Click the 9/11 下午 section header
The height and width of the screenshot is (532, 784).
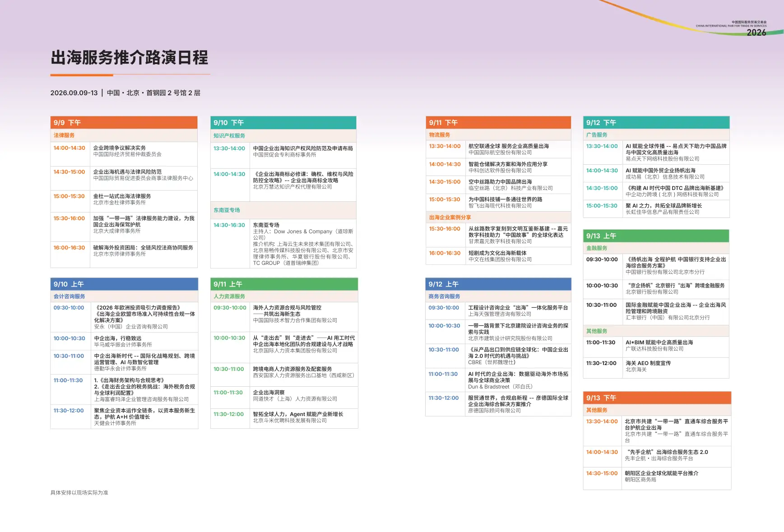click(x=498, y=123)
